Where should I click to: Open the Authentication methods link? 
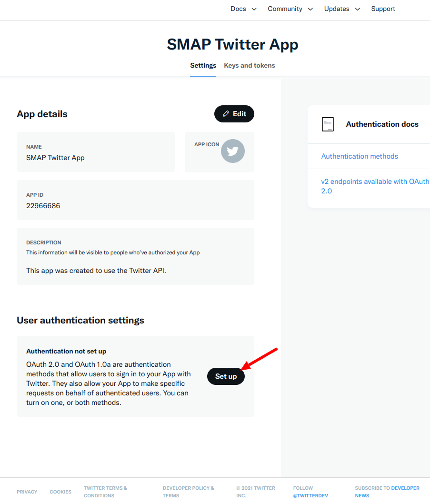pyautogui.click(x=360, y=156)
